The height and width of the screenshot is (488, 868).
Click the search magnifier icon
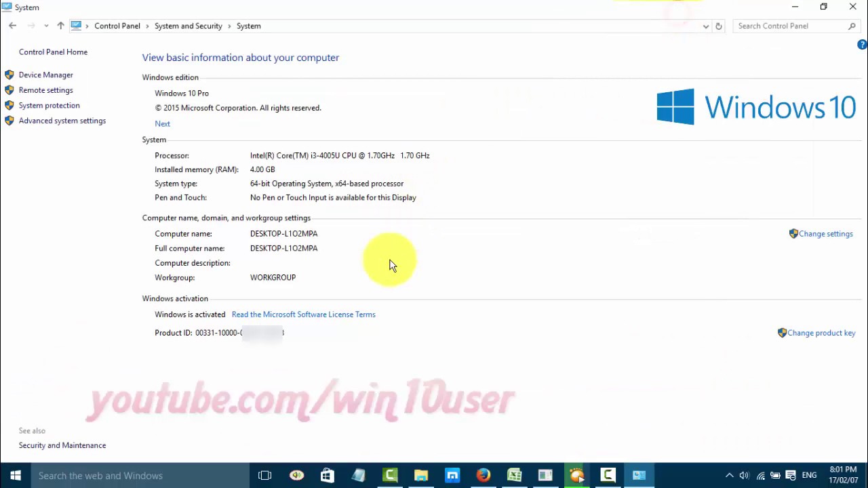[852, 26]
